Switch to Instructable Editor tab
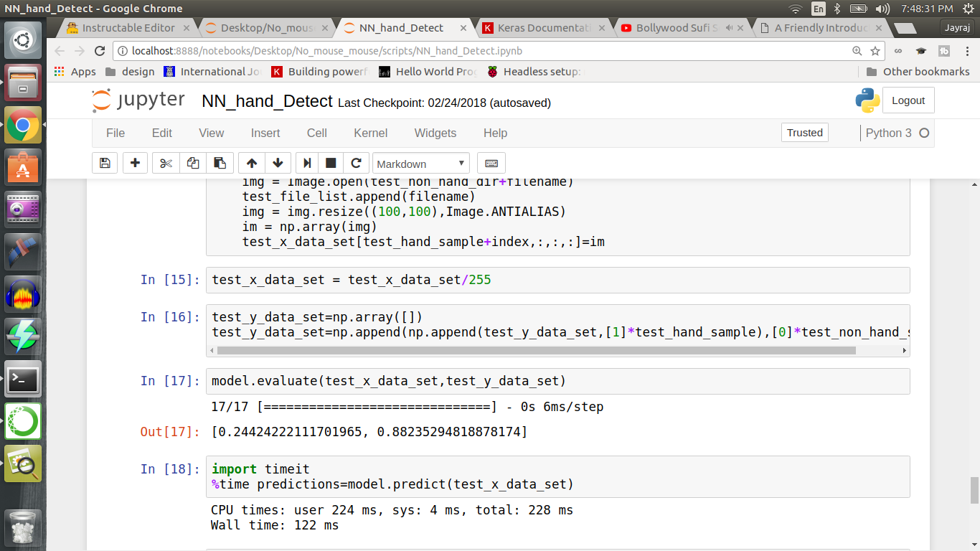980x551 pixels. pyautogui.click(x=127, y=28)
